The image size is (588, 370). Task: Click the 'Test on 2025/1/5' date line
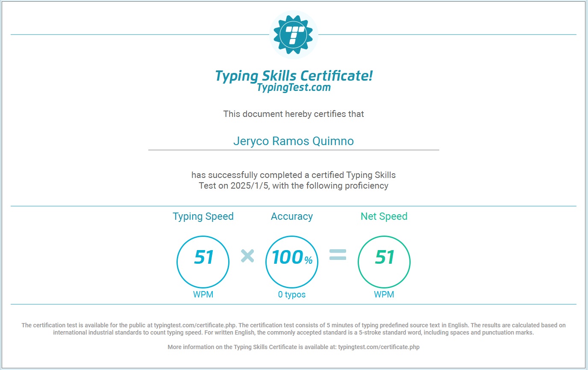(294, 186)
